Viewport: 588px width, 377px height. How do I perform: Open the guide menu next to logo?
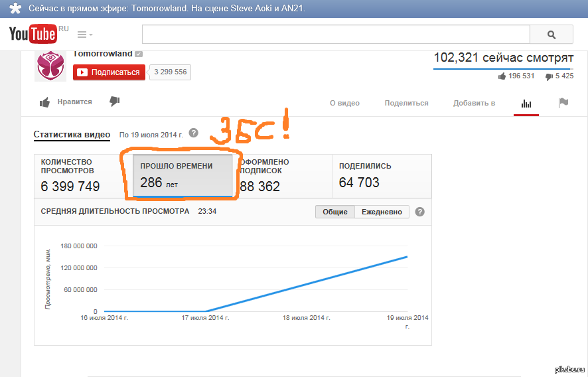84,35
